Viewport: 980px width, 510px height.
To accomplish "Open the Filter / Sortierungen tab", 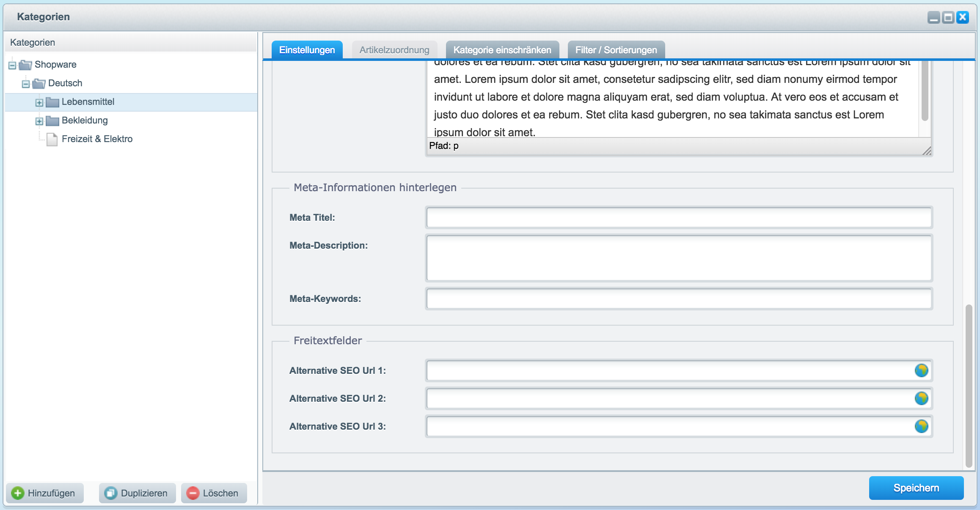I will click(616, 50).
